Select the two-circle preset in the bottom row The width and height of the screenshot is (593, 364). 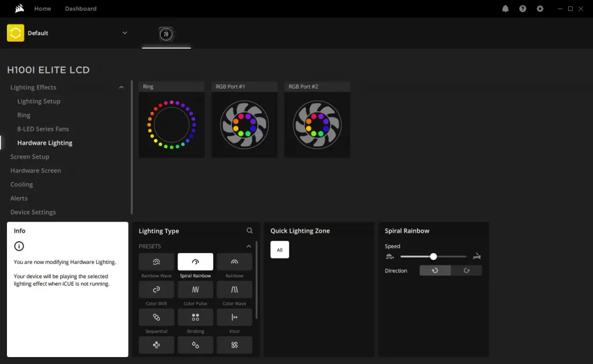[195, 345]
